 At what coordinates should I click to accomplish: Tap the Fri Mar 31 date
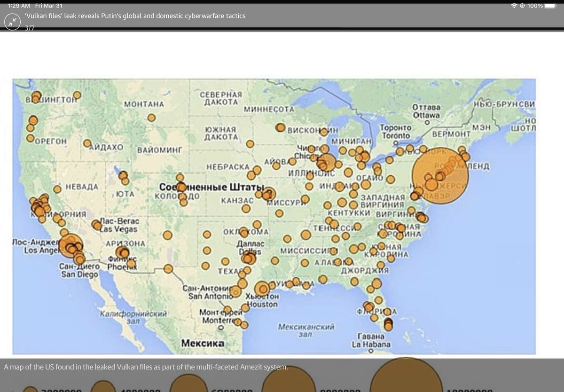pos(49,6)
